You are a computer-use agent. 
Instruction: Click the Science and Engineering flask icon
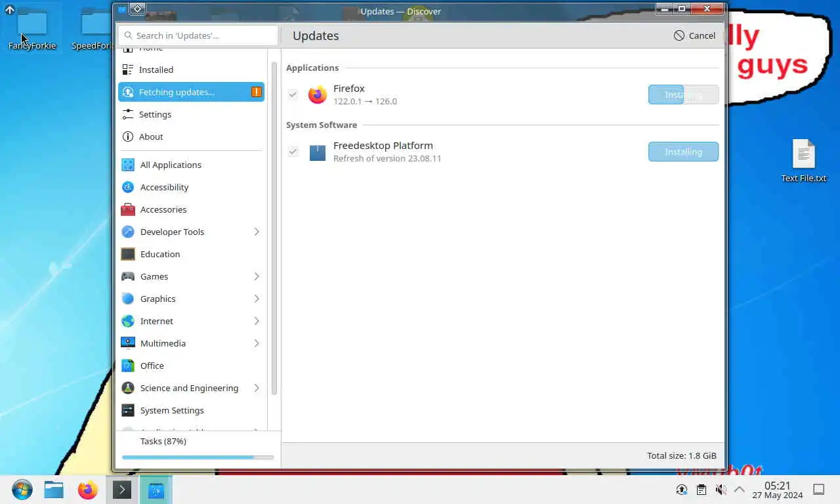128,388
